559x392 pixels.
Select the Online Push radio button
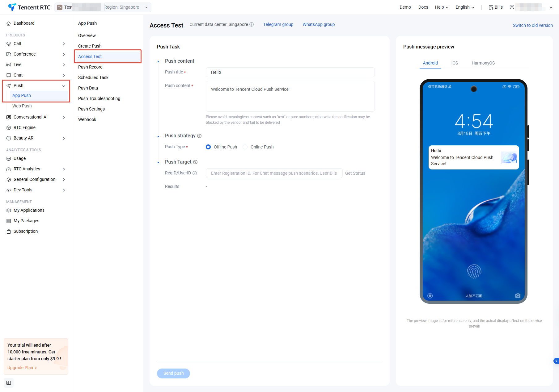[x=245, y=147]
